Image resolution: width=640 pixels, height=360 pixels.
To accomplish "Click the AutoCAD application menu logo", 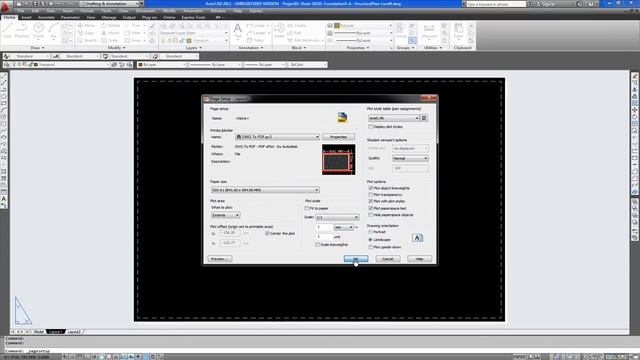I will (x=5, y=6).
